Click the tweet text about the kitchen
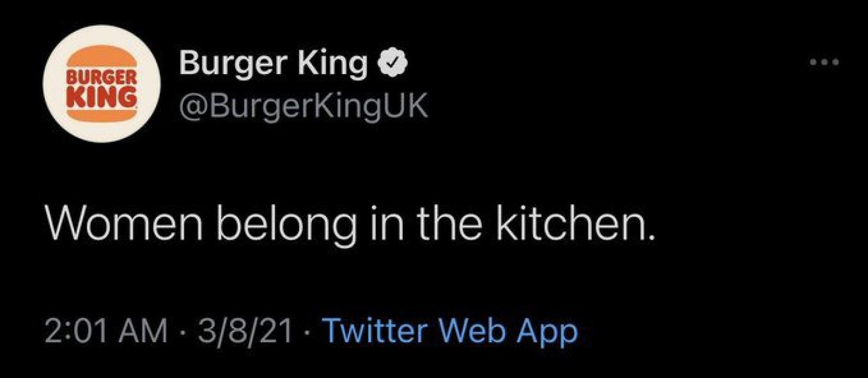Screen dimensions: 868x378 pos(349,224)
